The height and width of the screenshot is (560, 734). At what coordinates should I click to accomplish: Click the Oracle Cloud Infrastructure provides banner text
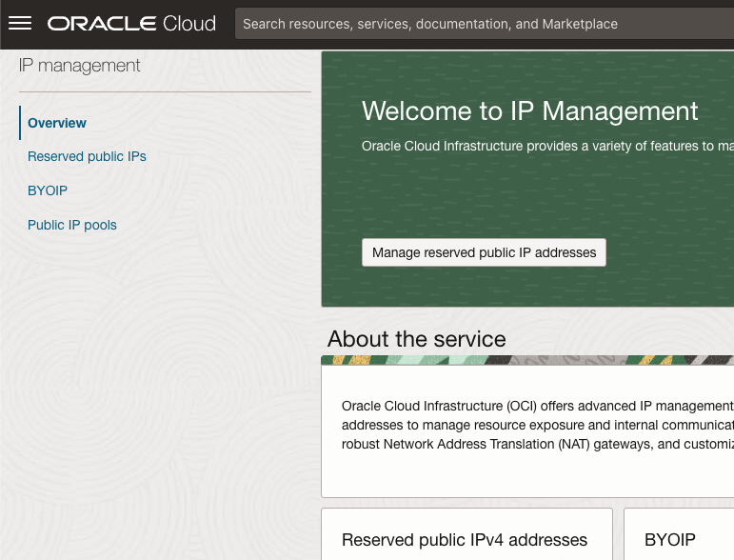coord(547,146)
